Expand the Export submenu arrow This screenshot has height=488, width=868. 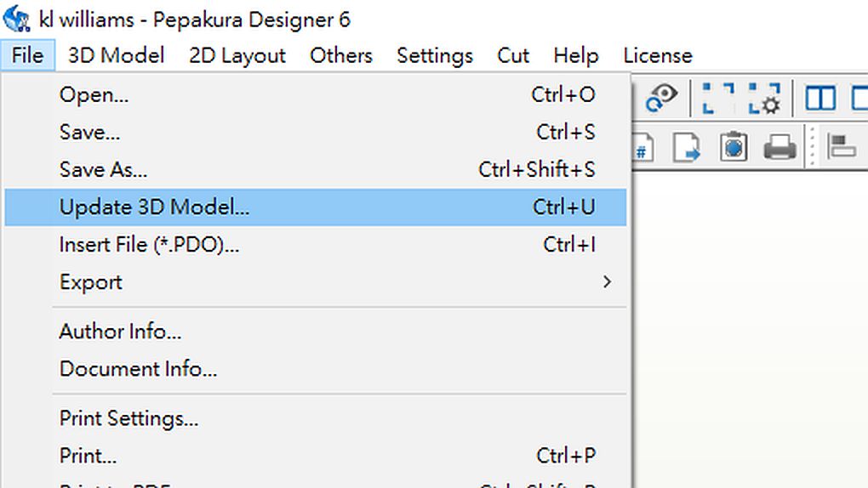tap(607, 281)
